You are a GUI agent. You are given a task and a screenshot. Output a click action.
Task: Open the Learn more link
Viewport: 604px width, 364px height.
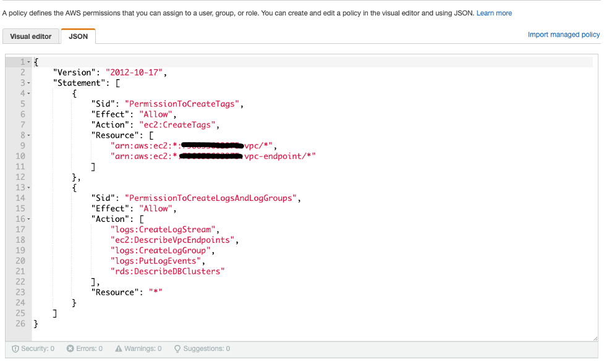click(x=493, y=12)
